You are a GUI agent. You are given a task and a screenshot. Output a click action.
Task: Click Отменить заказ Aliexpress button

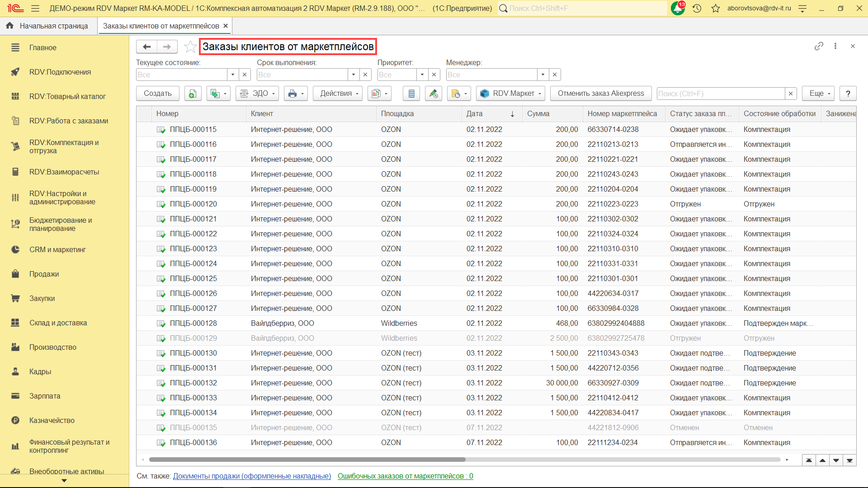(x=601, y=94)
